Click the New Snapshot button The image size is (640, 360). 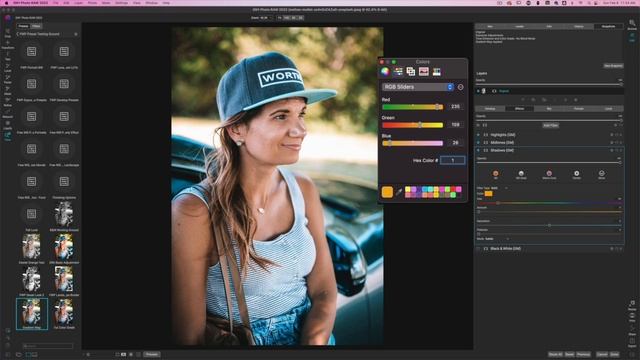(x=613, y=66)
